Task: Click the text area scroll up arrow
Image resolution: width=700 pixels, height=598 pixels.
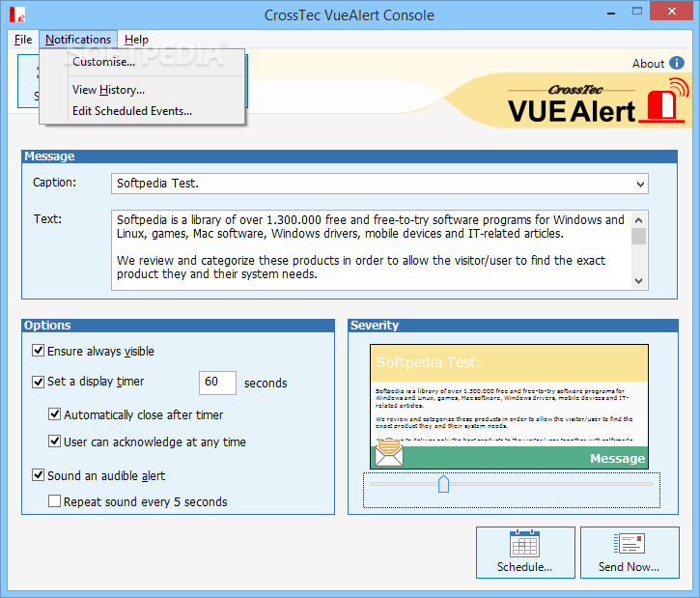Action: [639, 220]
